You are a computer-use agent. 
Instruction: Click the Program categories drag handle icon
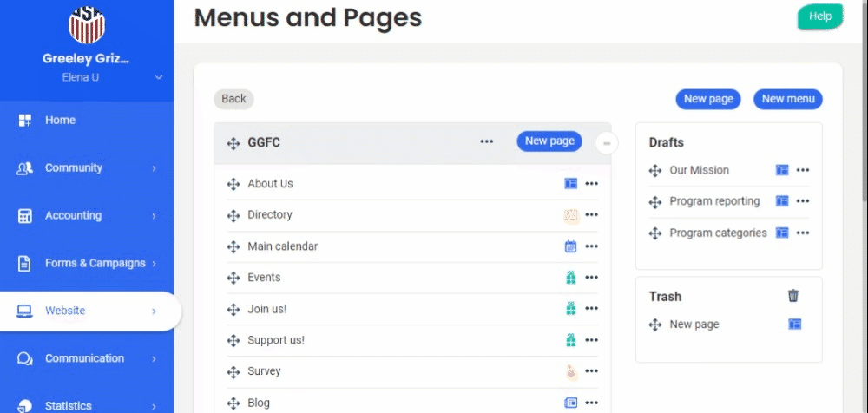(654, 233)
